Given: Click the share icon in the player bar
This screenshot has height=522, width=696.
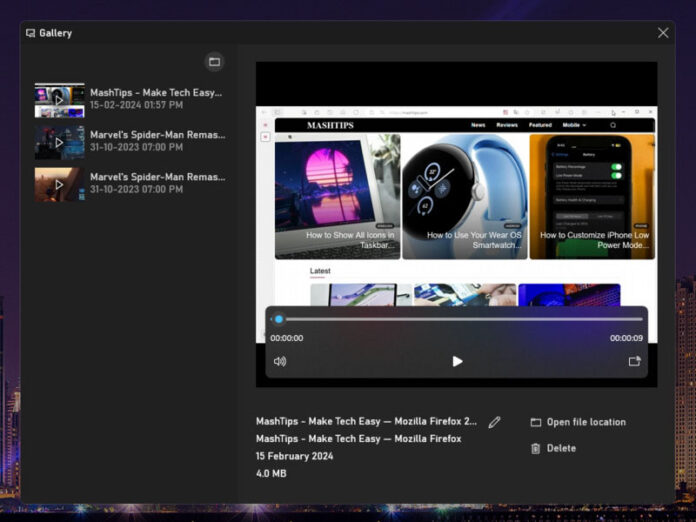Looking at the screenshot, I should pyautogui.click(x=634, y=361).
